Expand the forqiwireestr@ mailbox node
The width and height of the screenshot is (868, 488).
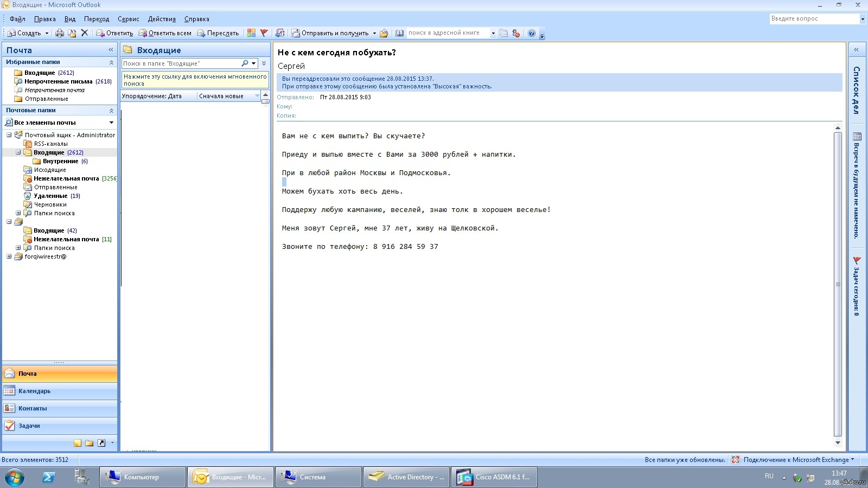coord(9,256)
